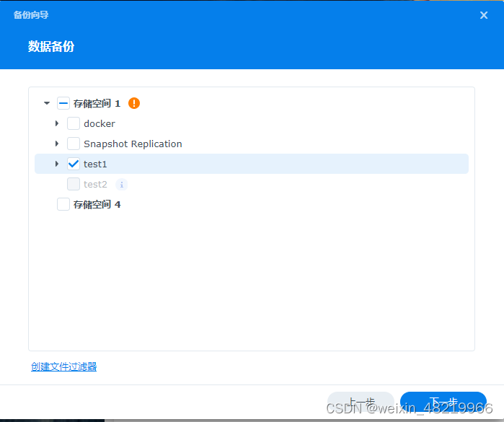504x422 pixels.
Task: Check the docker folder checkbox
Action: pos(74,123)
